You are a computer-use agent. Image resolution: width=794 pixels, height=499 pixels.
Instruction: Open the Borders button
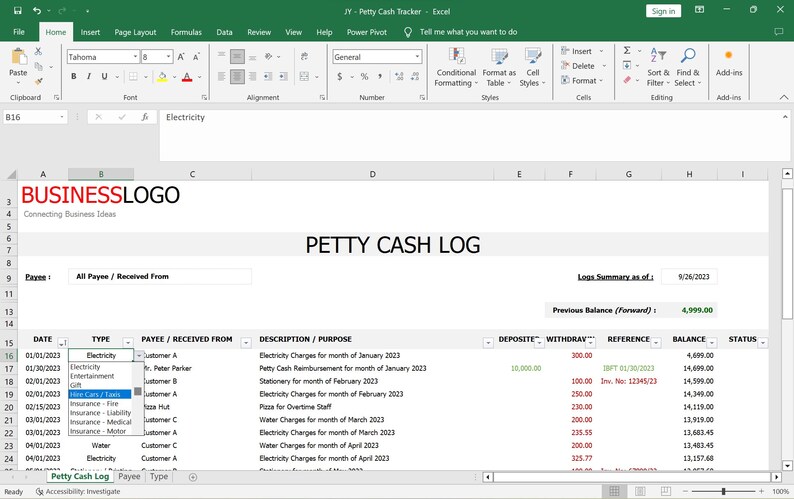point(133,76)
